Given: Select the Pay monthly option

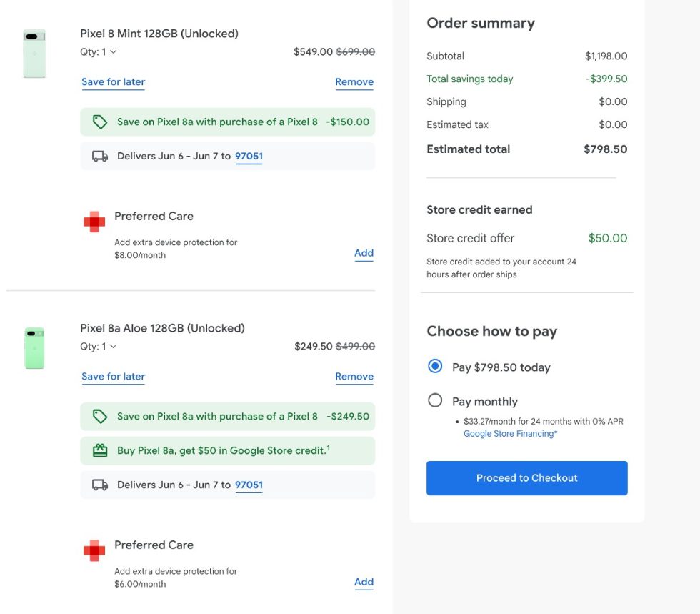Looking at the screenshot, I should [x=435, y=401].
